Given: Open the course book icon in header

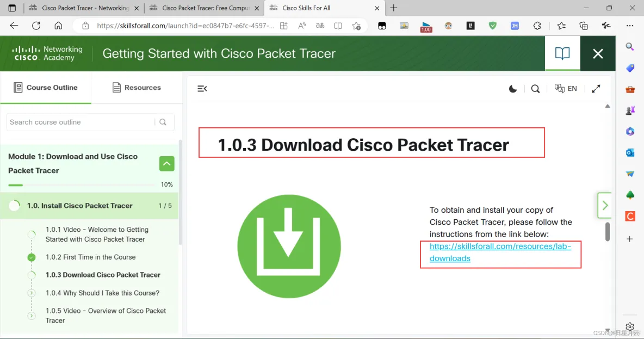Looking at the screenshot, I should 562,53.
